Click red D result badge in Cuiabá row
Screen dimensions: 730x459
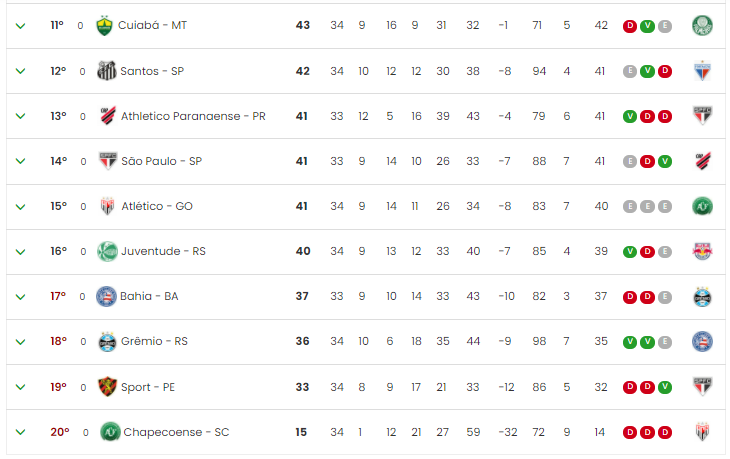629,26
